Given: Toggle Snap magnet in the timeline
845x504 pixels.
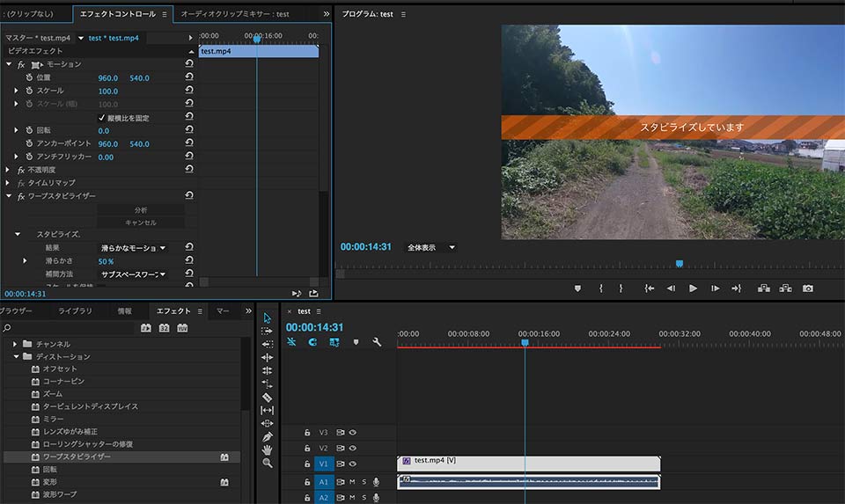Looking at the screenshot, I should 312,342.
